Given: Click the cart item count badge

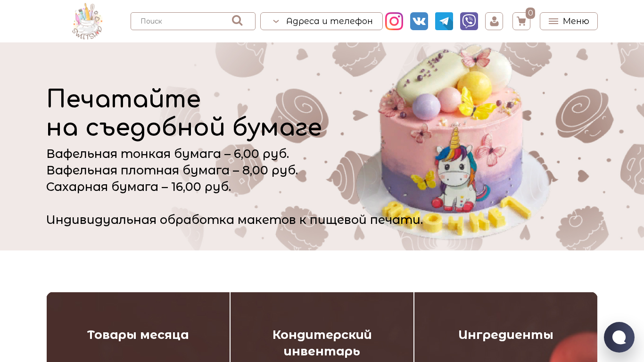Looking at the screenshot, I should coord(530,13).
